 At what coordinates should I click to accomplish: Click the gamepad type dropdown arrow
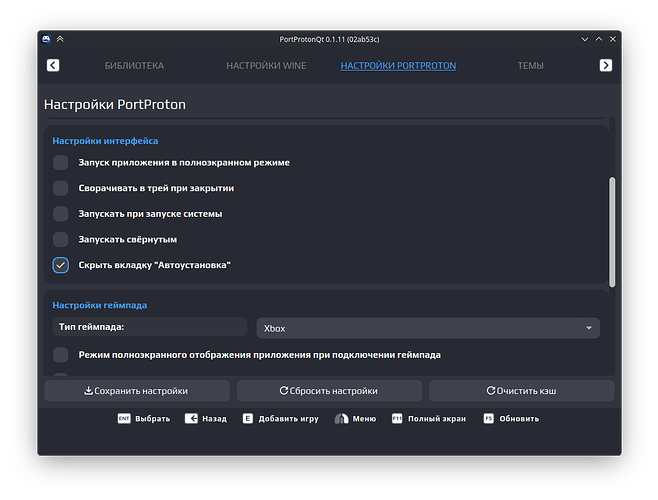tap(589, 328)
